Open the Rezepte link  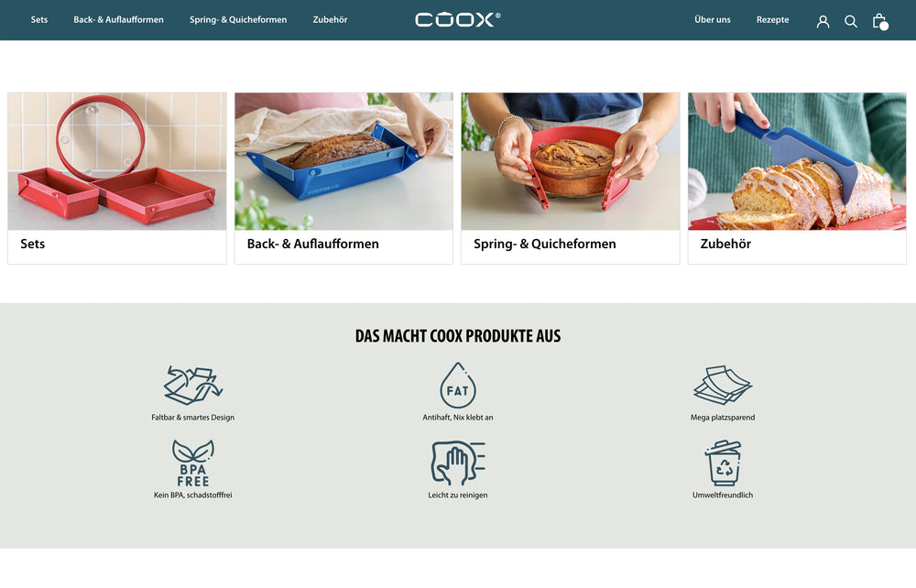[x=772, y=20]
